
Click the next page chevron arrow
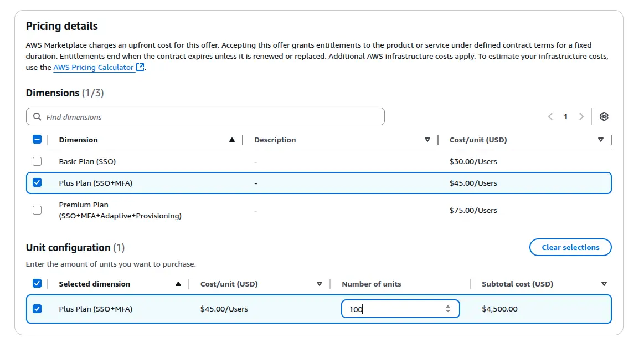pos(581,116)
